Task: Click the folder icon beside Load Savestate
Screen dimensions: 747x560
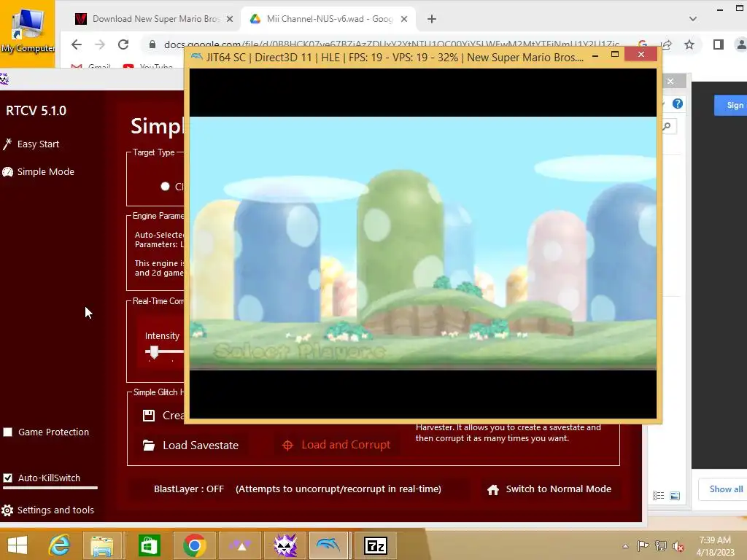Action: point(149,446)
